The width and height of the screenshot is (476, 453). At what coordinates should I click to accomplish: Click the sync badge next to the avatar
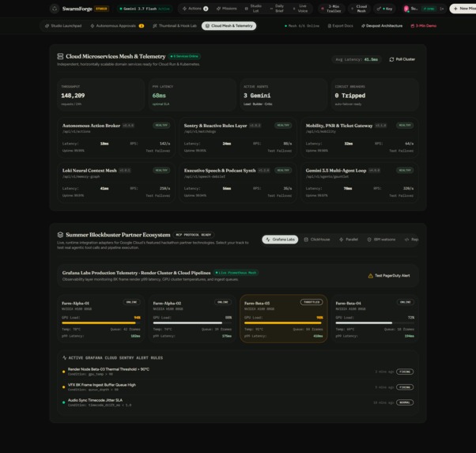pos(429,9)
